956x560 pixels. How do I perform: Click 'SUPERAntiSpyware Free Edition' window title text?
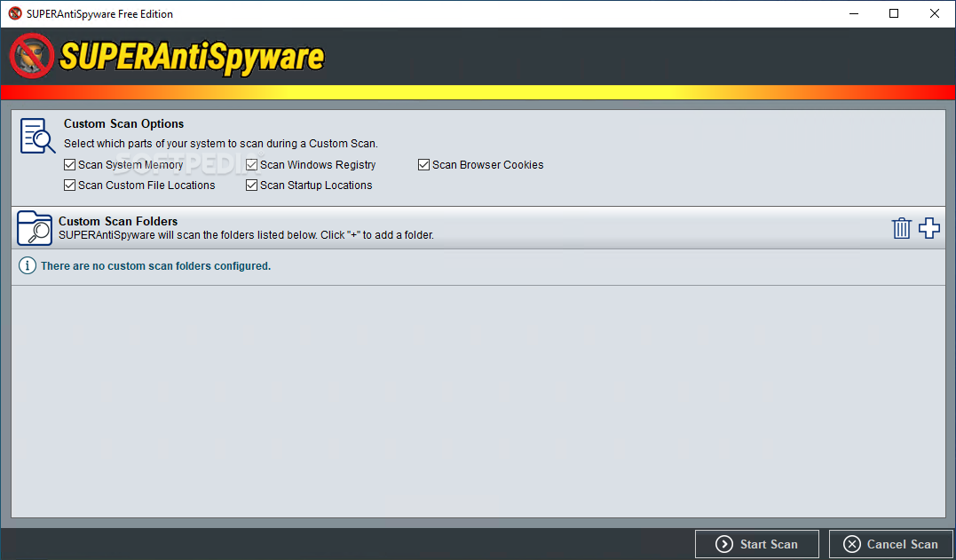tap(100, 14)
